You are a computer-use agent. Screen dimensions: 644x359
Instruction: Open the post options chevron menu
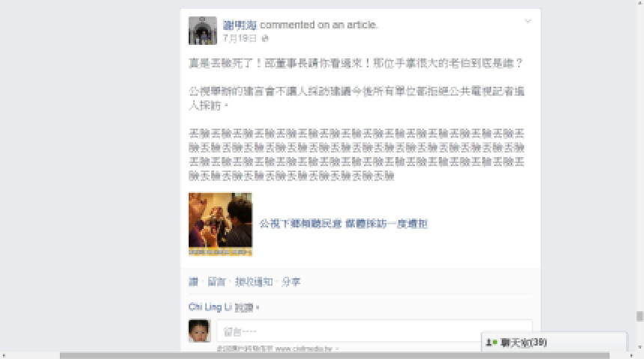point(528,21)
